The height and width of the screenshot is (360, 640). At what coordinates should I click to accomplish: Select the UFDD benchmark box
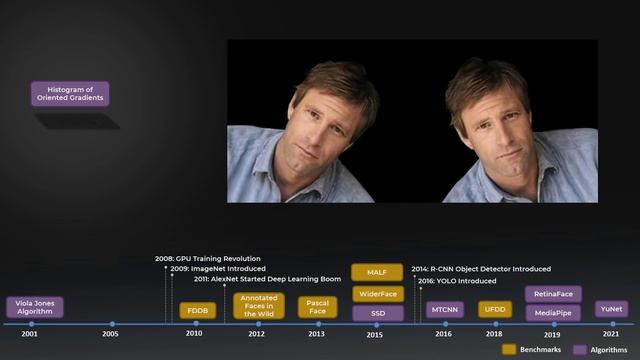pos(495,309)
